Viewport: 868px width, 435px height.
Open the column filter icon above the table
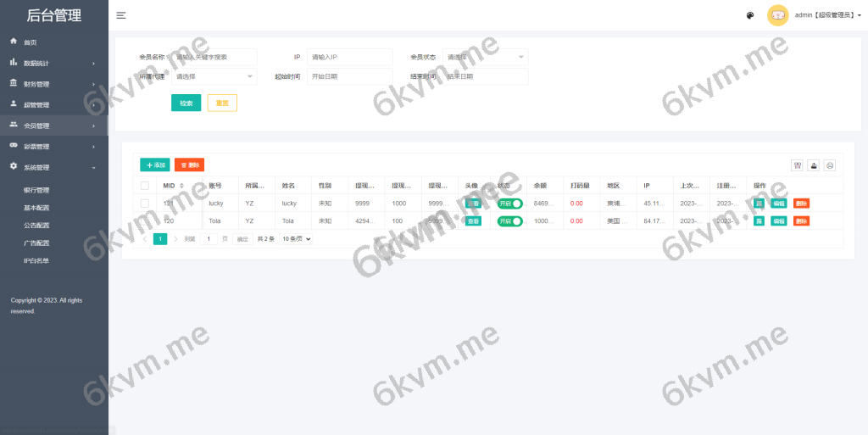(x=797, y=165)
